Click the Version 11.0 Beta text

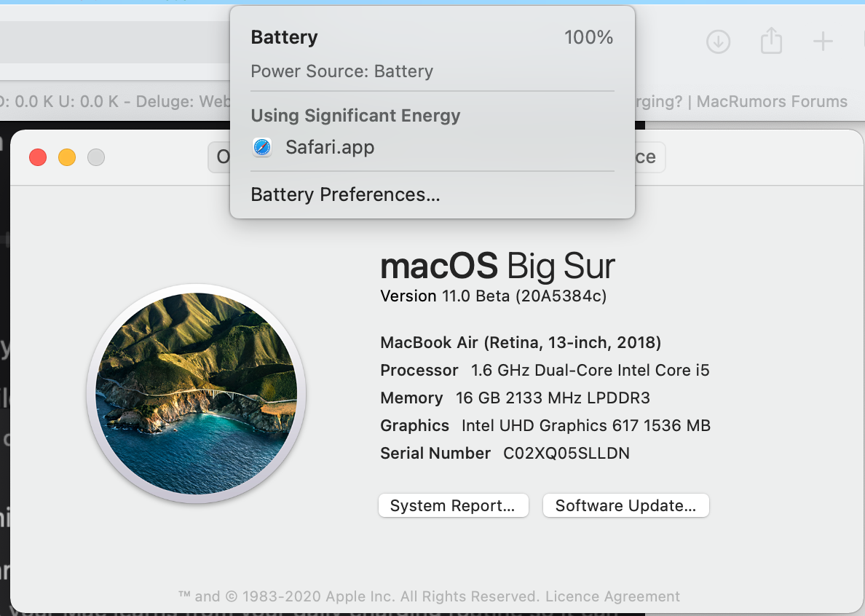click(x=493, y=296)
